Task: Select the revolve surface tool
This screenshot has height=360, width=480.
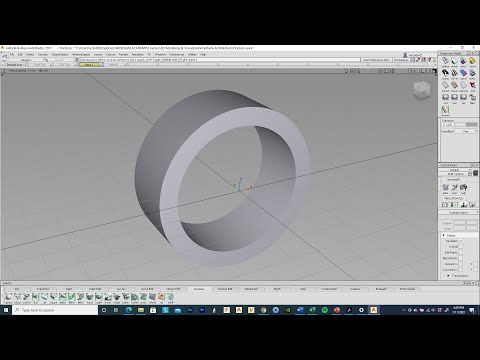Action: point(26,297)
